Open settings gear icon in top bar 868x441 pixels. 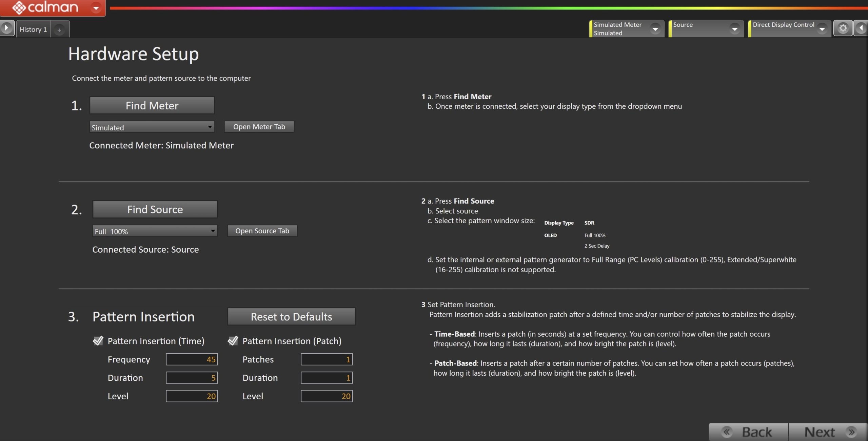(x=843, y=28)
